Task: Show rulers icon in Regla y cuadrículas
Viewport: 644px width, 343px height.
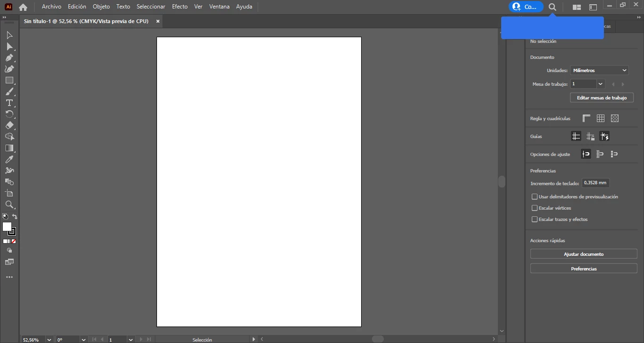Action: (586, 119)
